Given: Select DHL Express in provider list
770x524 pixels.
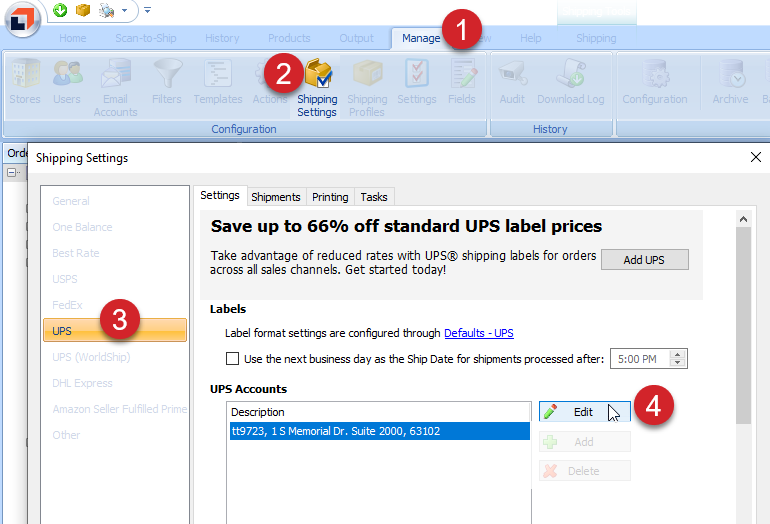Looking at the screenshot, I should tap(114, 383).
